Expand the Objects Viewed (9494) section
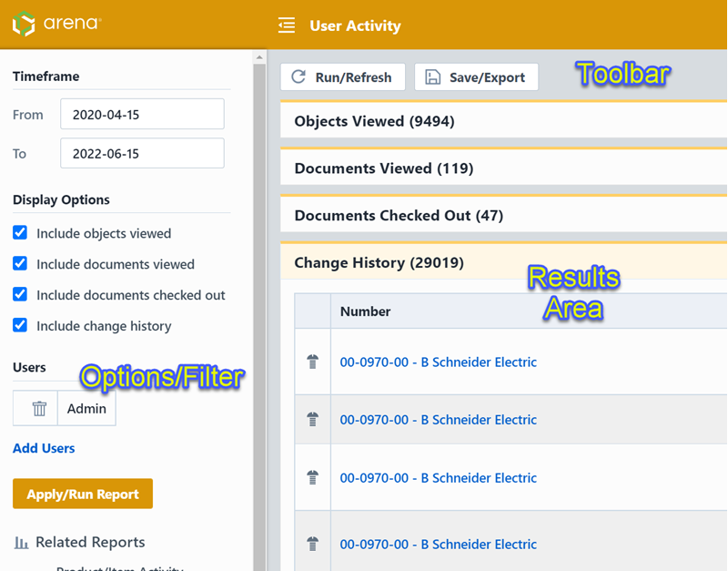 coord(504,121)
